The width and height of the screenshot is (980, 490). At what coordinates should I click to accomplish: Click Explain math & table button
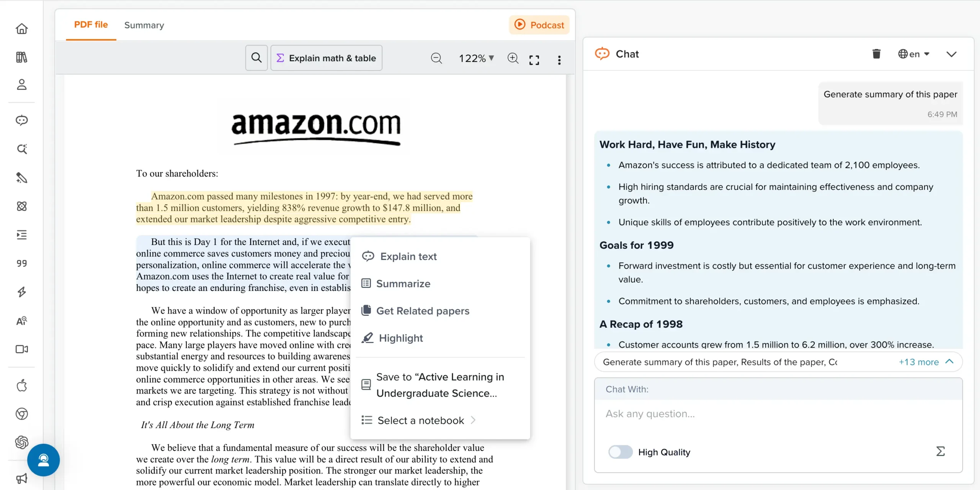tap(327, 58)
